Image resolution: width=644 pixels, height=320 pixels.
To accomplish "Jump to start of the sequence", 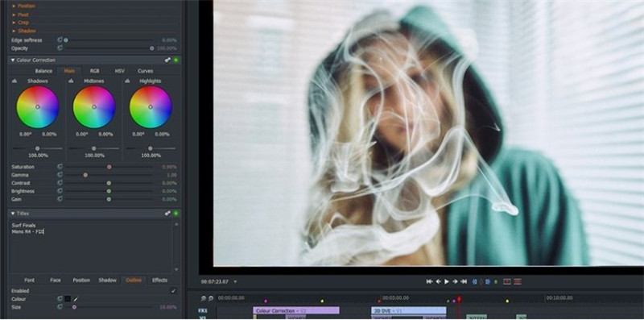I will [430, 281].
